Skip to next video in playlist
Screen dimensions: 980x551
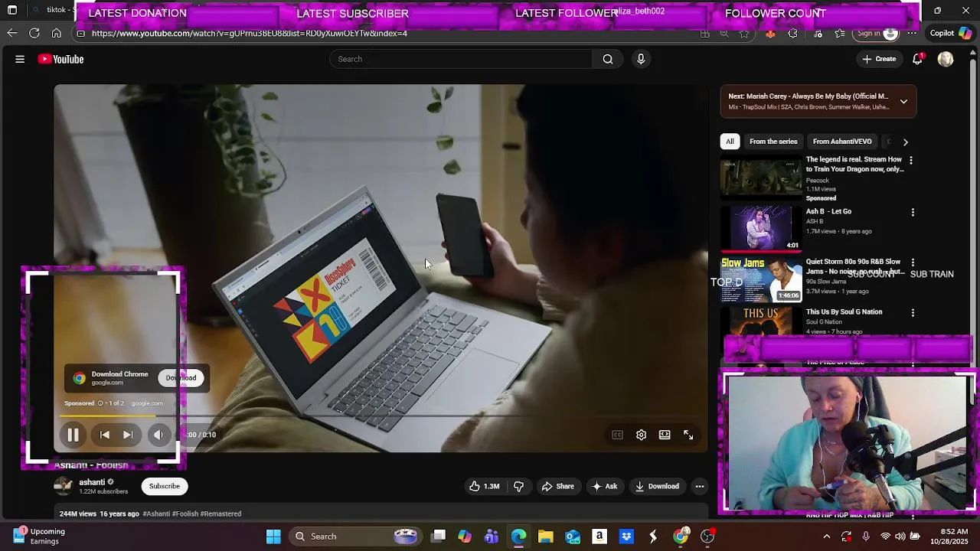[x=128, y=435]
